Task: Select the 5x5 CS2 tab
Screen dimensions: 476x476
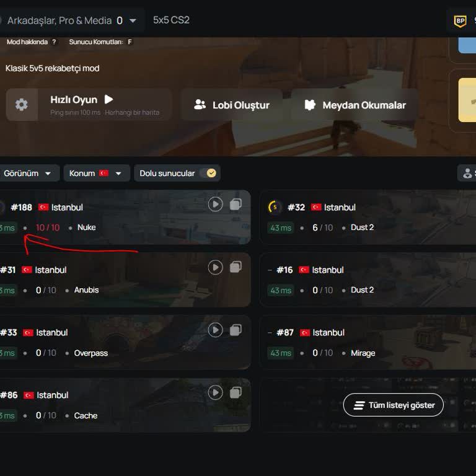Action: [171, 20]
